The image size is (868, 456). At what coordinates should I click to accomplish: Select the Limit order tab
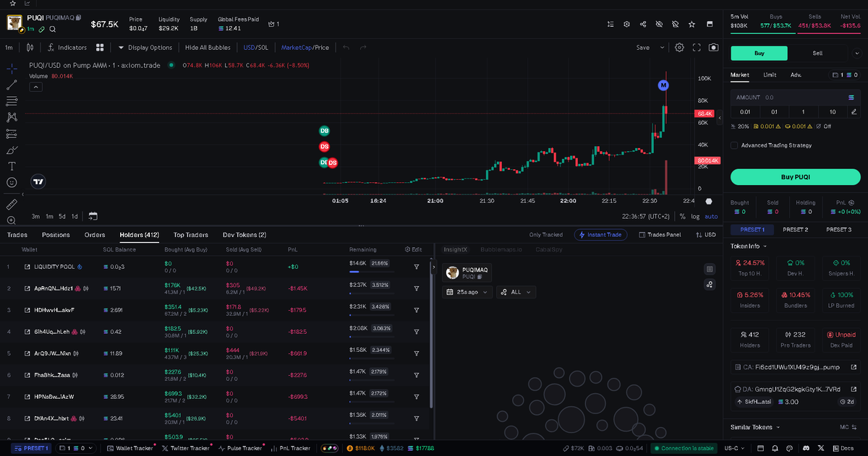770,74
